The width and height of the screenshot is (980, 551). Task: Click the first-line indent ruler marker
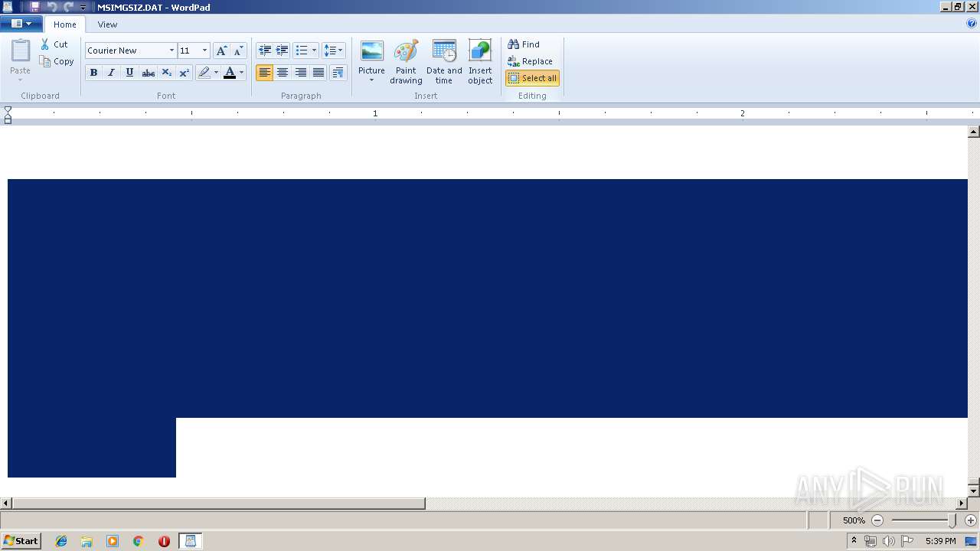[8, 110]
